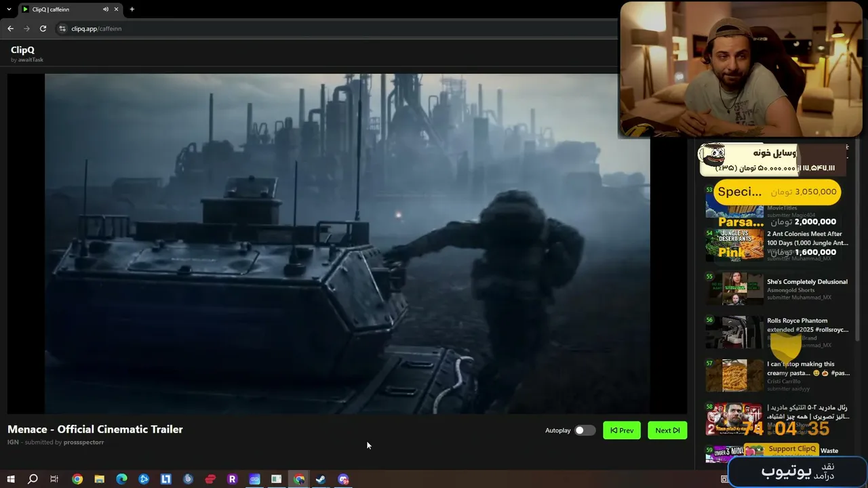Go to the previous clip with Prev

(x=622, y=430)
